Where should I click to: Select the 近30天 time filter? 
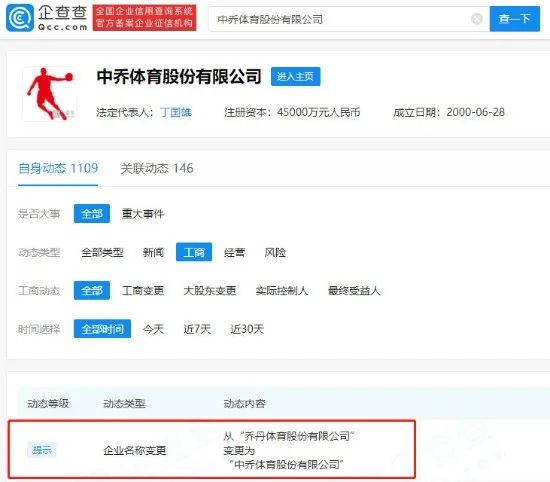[247, 329]
